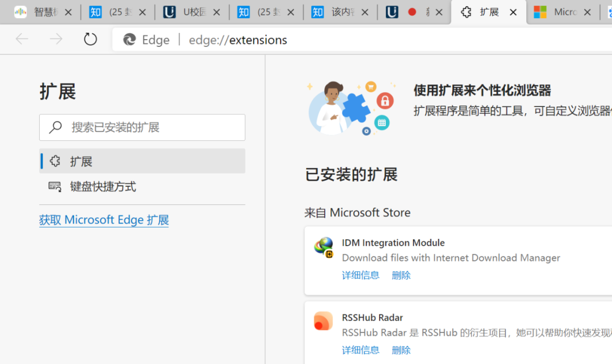
Task: Click the RSSHub Radar title
Action: coord(372,317)
